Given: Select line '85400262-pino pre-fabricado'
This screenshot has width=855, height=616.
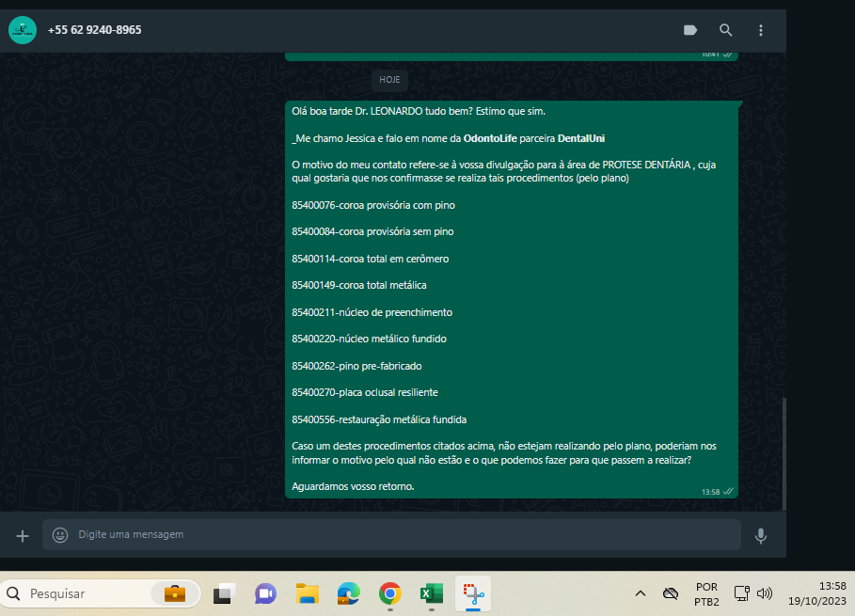Looking at the screenshot, I should tap(356, 366).
